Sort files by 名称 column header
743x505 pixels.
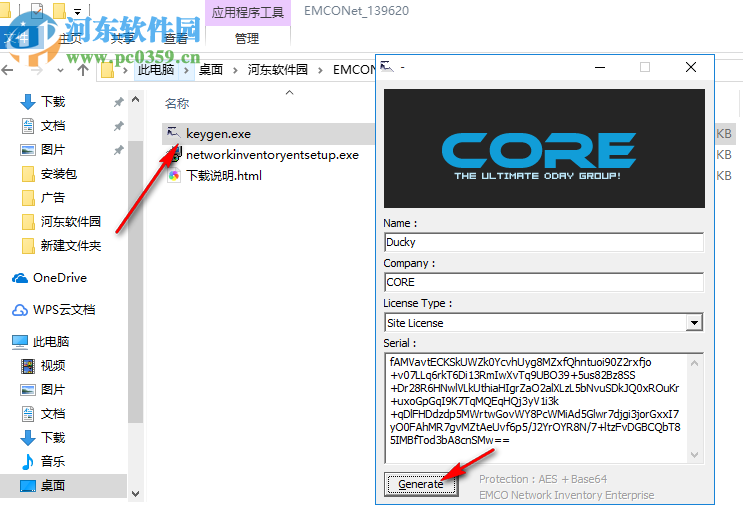[177, 103]
